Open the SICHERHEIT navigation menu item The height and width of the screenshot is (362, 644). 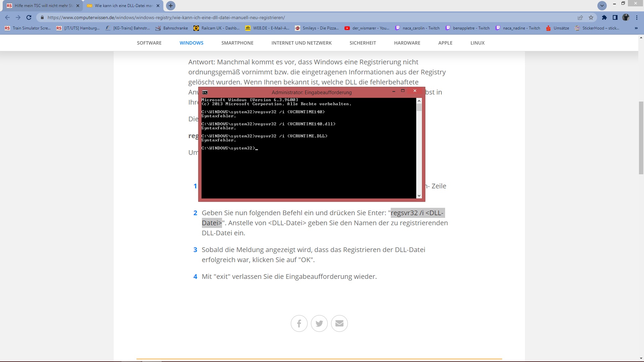point(363,43)
